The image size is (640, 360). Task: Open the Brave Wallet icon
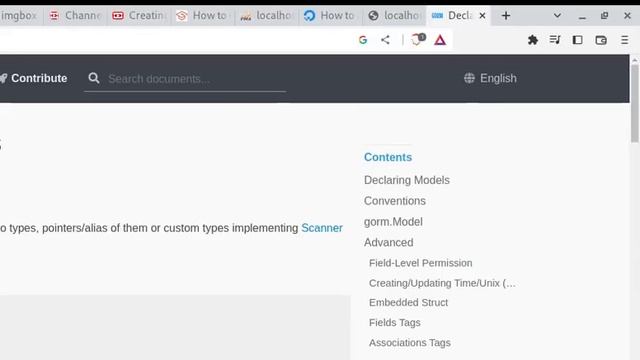click(601, 40)
